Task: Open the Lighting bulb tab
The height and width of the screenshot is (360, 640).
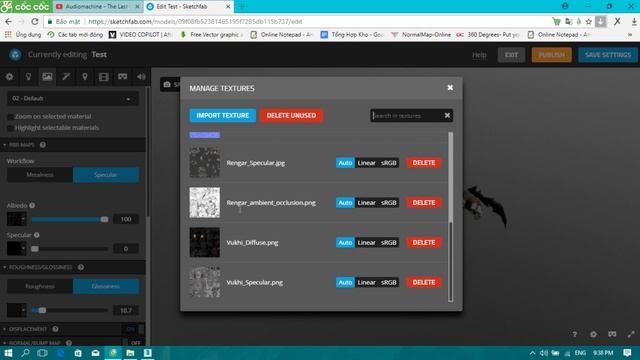Action: pyautogui.click(x=28, y=77)
